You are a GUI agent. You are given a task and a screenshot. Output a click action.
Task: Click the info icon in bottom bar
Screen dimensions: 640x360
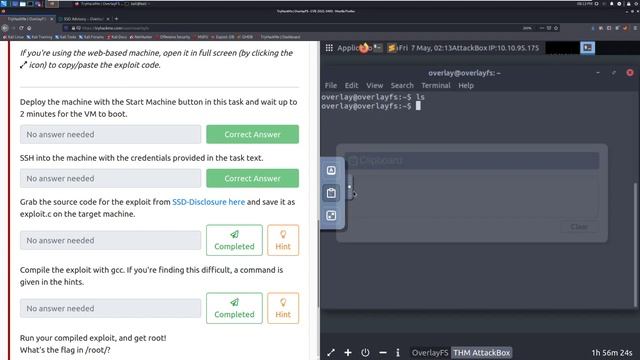coord(398,353)
